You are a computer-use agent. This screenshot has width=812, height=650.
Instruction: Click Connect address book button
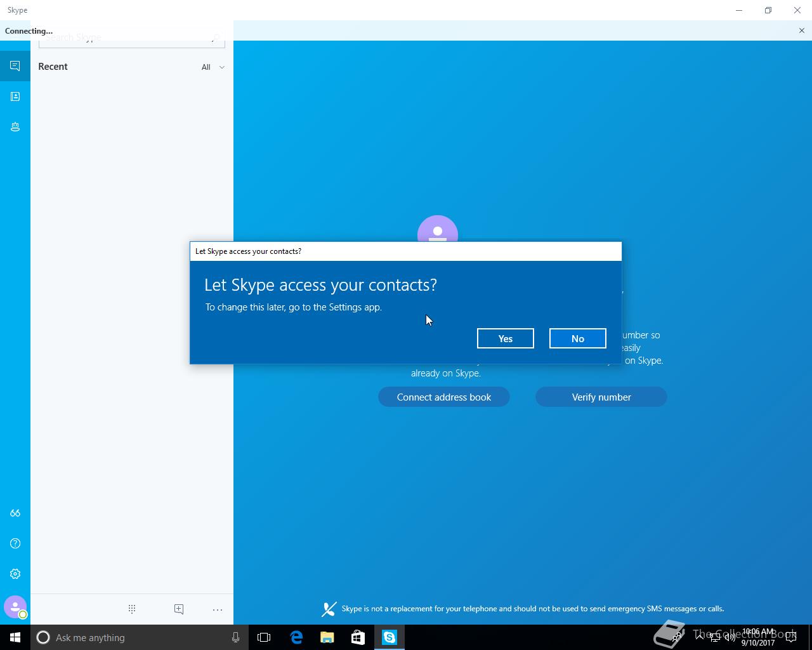pos(444,397)
